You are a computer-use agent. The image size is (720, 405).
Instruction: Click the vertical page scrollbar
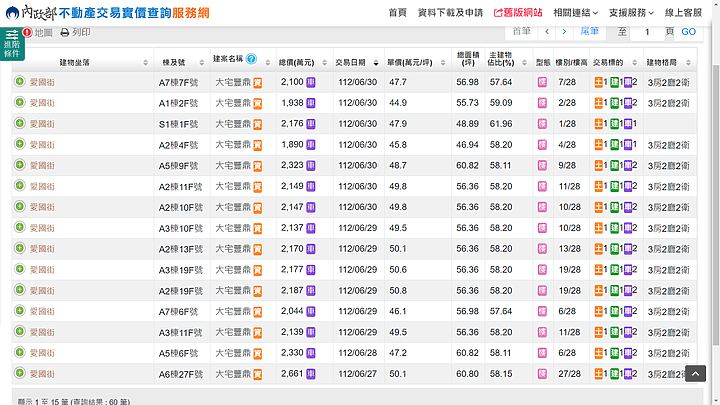(715, 204)
